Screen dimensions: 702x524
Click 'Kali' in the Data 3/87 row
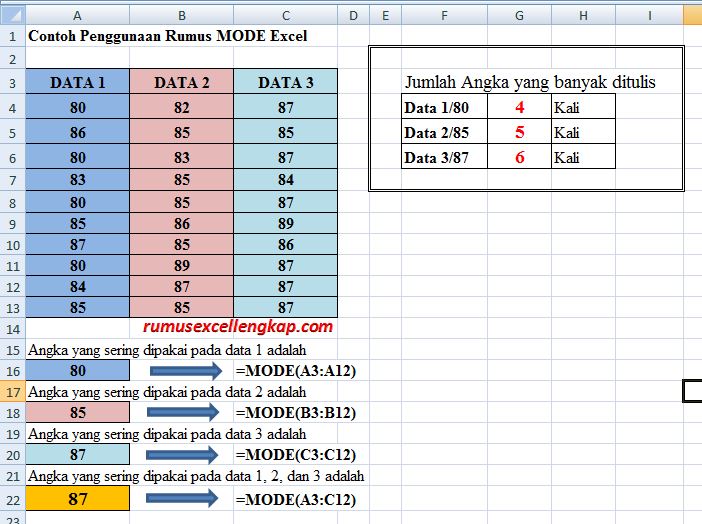click(x=566, y=158)
